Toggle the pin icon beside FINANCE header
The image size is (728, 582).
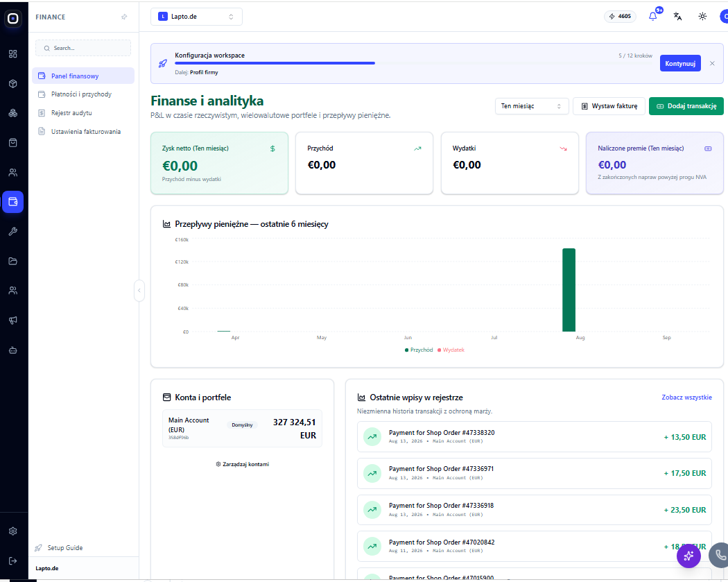124,17
